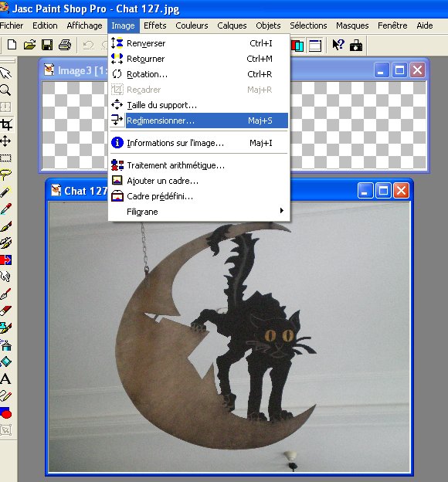Choose Renverser from Image menu
This screenshot has width=448, height=482.
(199, 43)
